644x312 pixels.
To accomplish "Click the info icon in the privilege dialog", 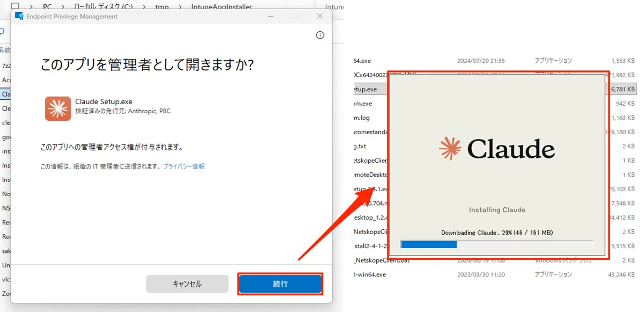I will tap(320, 35).
